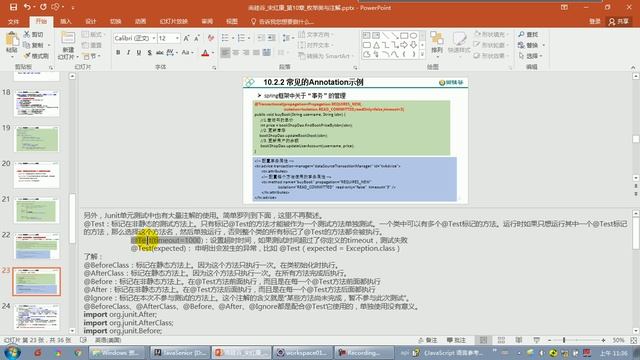This screenshot has height=360, width=640.
Task: Undo the last action
Action: (x=27, y=7)
